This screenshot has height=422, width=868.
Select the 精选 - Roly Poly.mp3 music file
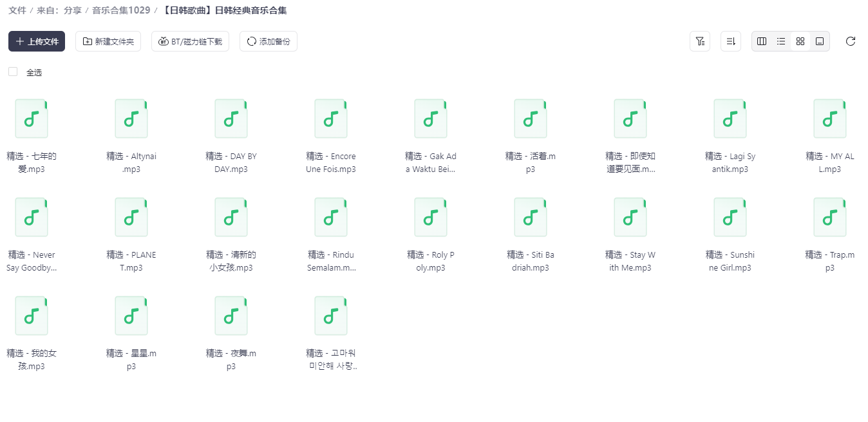431,218
